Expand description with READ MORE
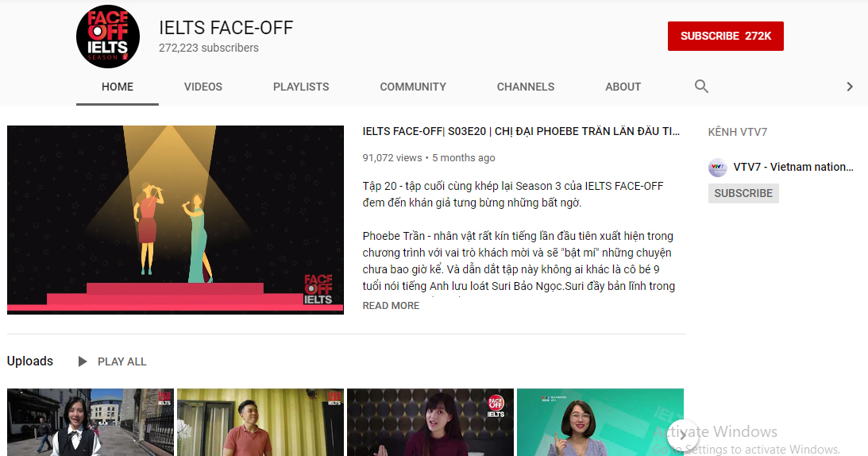This screenshot has width=868, height=456. [x=391, y=306]
